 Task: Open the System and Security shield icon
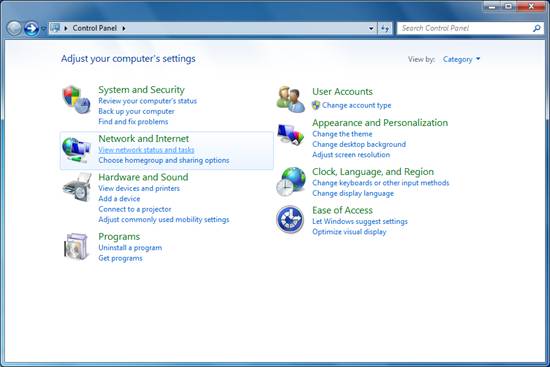[x=77, y=100]
